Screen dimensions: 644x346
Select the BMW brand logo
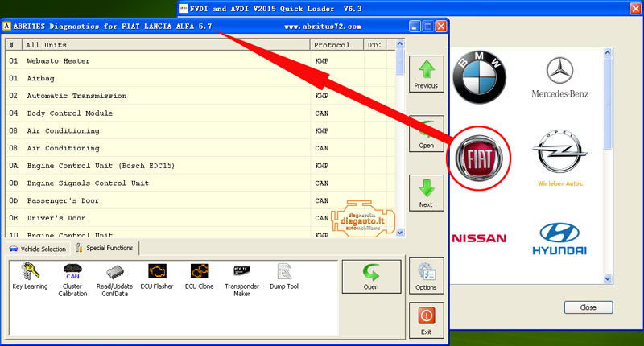(480, 78)
